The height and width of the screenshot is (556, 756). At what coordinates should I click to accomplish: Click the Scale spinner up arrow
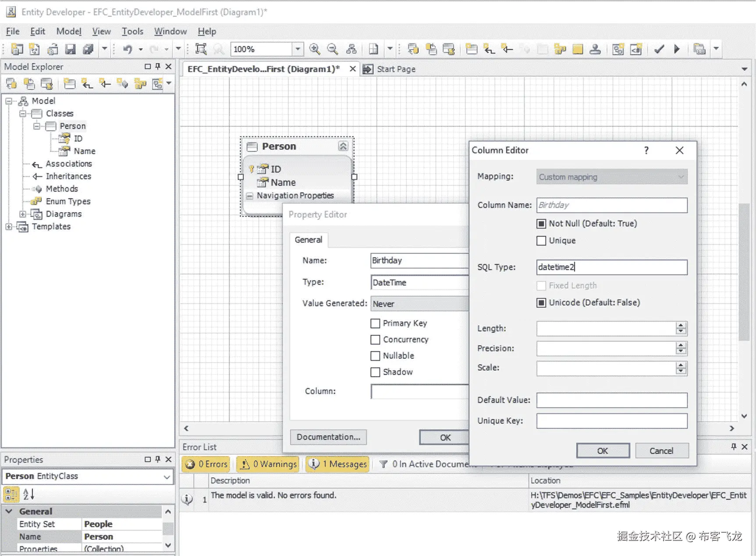click(x=681, y=365)
